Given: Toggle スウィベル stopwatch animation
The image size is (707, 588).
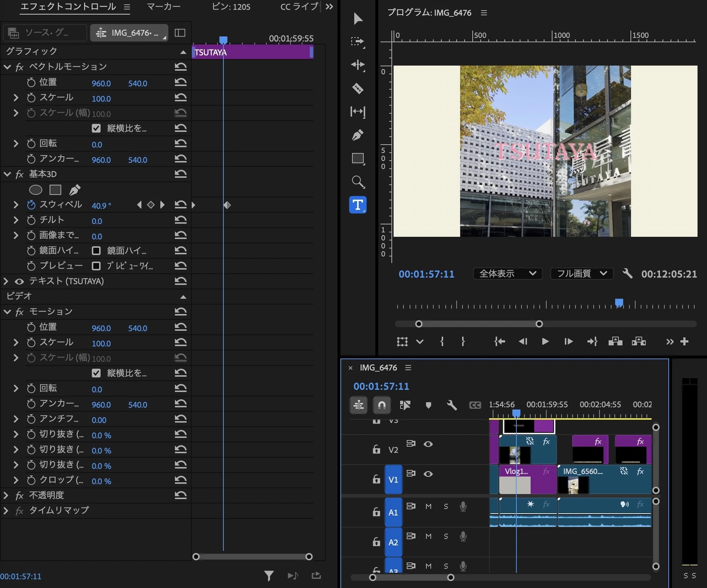Looking at the screenshot, I should tap(31, 205).
